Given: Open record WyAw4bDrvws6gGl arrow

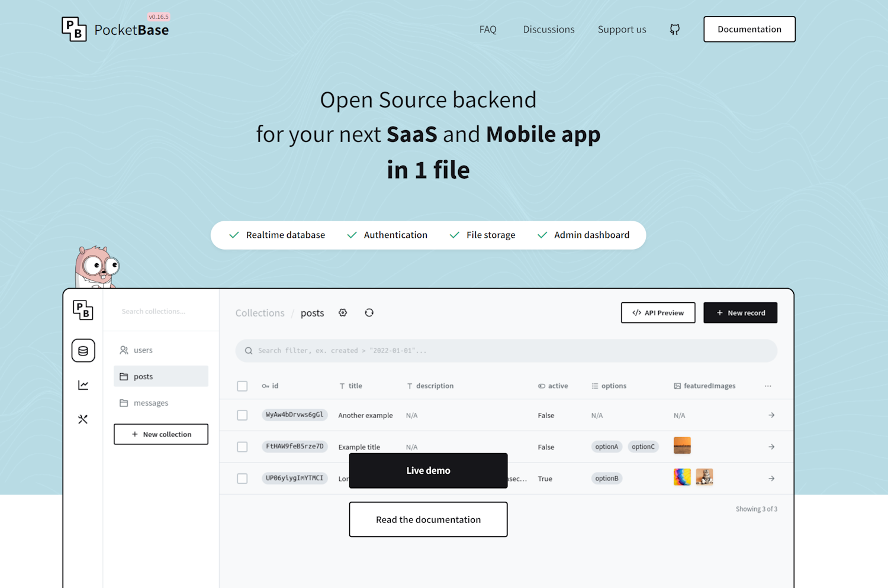Looking at the screenshot, I should point(771,415).
